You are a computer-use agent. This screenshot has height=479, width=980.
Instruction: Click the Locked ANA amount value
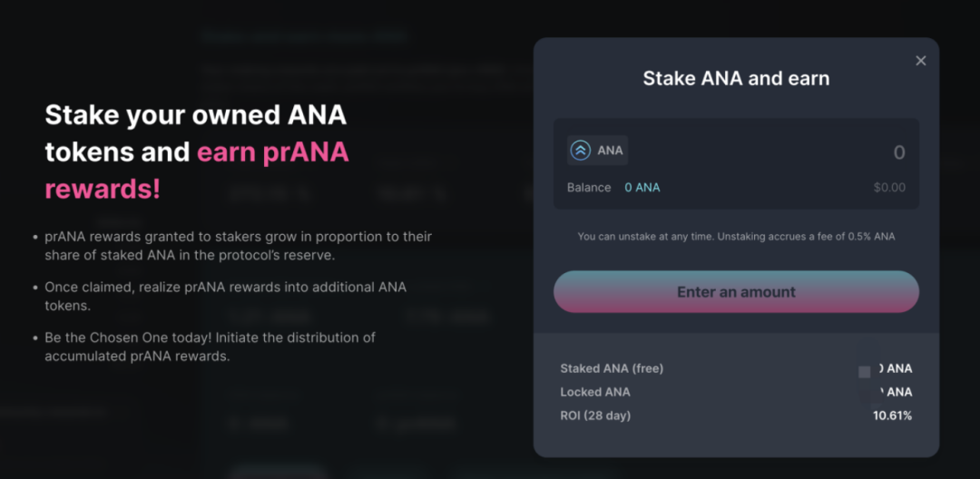[x=895, y=392]
